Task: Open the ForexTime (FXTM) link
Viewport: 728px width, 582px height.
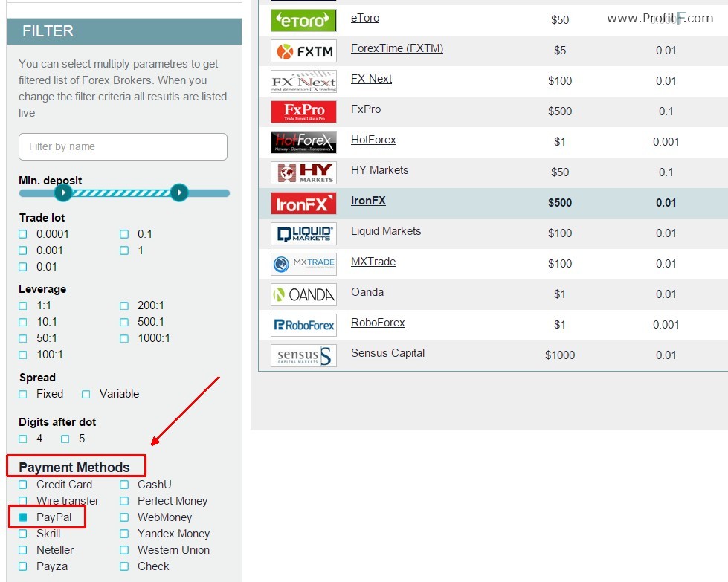Action: (x=397, y=48)
